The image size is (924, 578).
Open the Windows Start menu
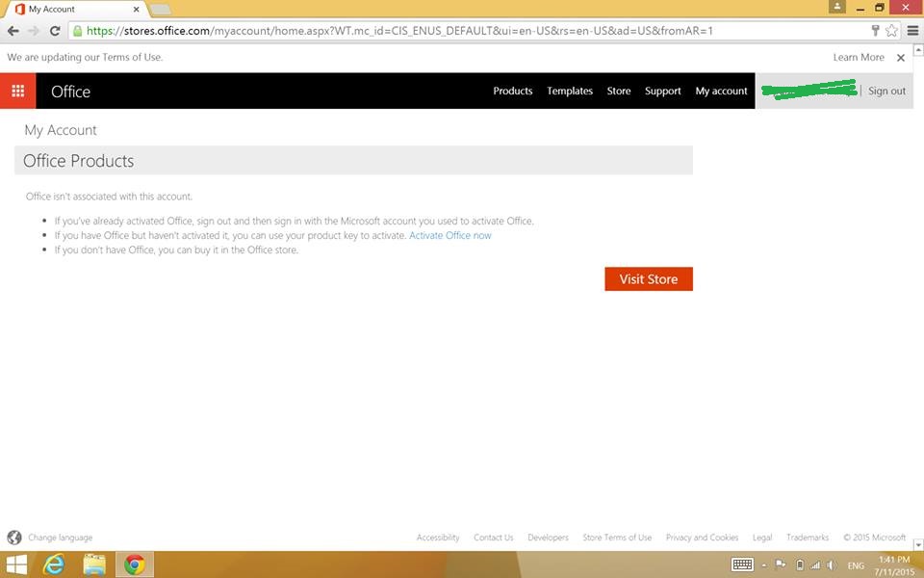tap(16, 565)
